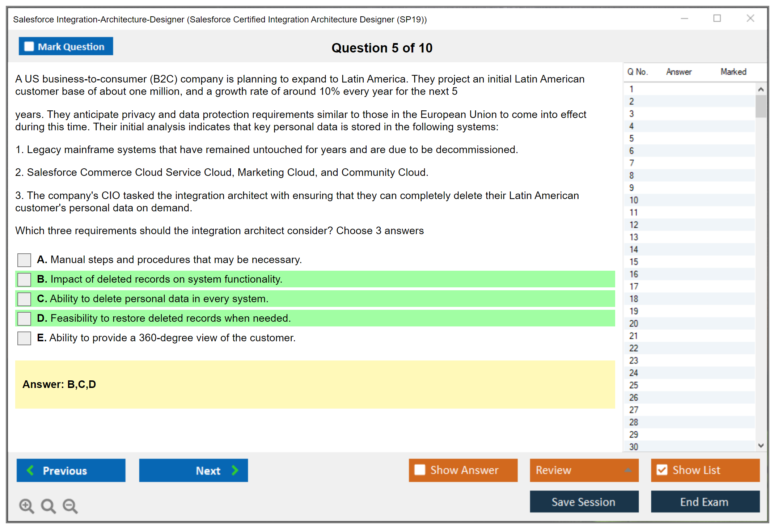Click the End Exam button
The height and width of the screenshot is (532, 778).
click(x=705, y=502)
